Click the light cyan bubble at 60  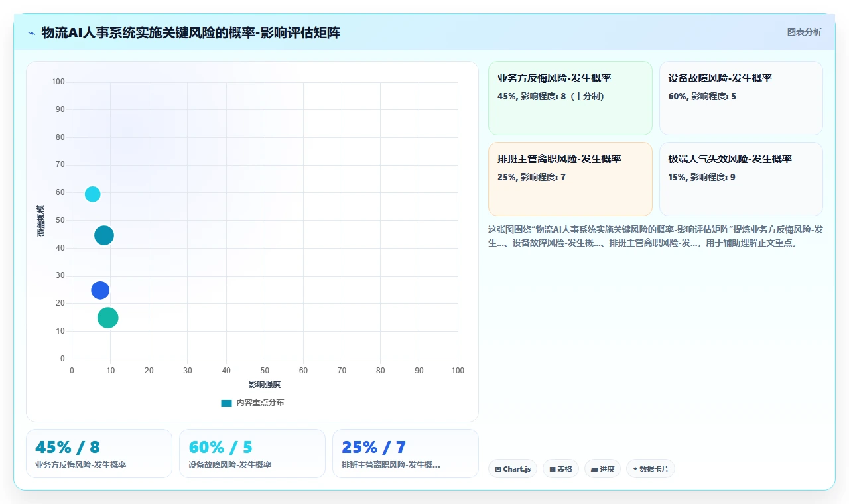[x=93, y=194]
